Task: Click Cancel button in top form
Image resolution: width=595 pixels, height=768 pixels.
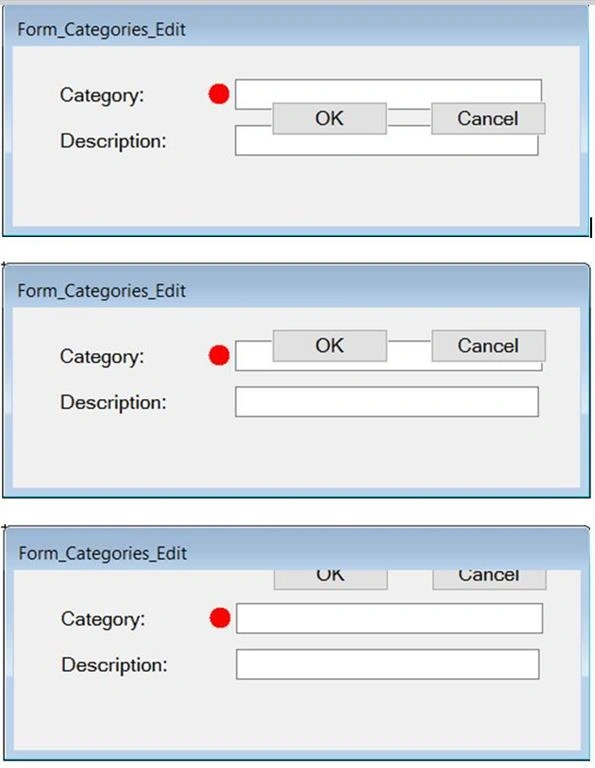Action: (488, 119)
